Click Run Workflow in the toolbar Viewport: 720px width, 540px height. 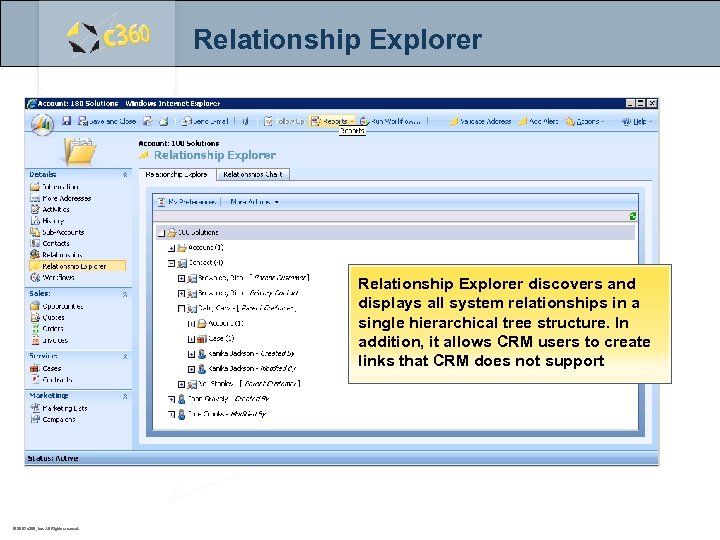pyautogui.click(x=390, y=121)
